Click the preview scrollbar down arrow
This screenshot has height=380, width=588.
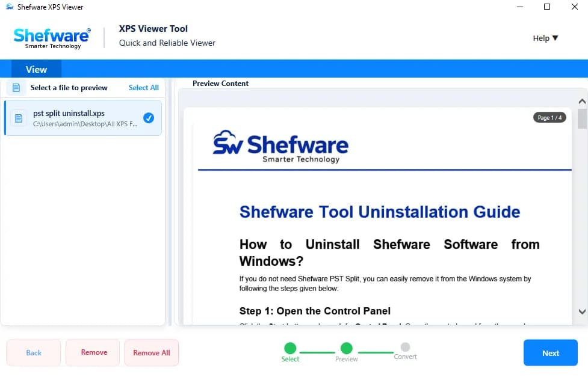pos(582,311)
